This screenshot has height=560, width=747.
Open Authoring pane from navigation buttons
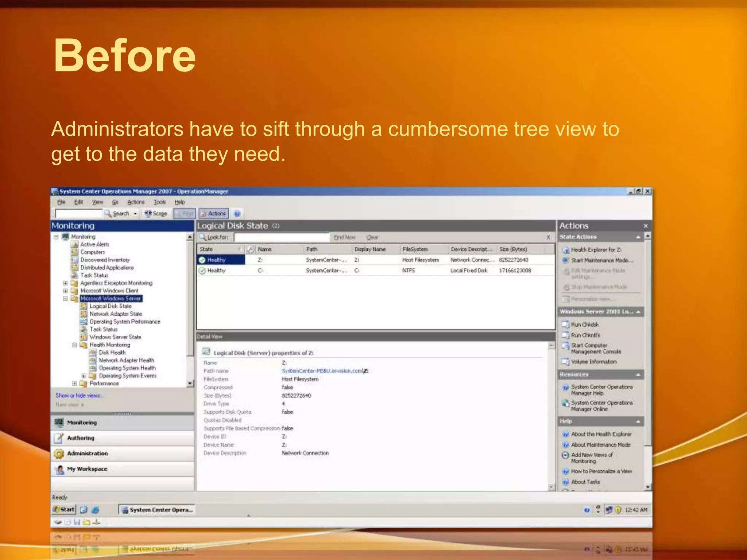pos(81,438)
